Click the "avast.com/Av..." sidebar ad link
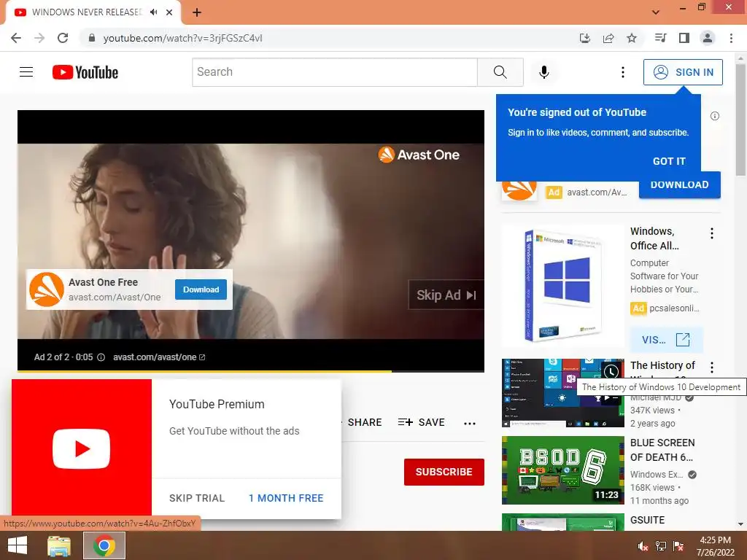 coord(597,192)
